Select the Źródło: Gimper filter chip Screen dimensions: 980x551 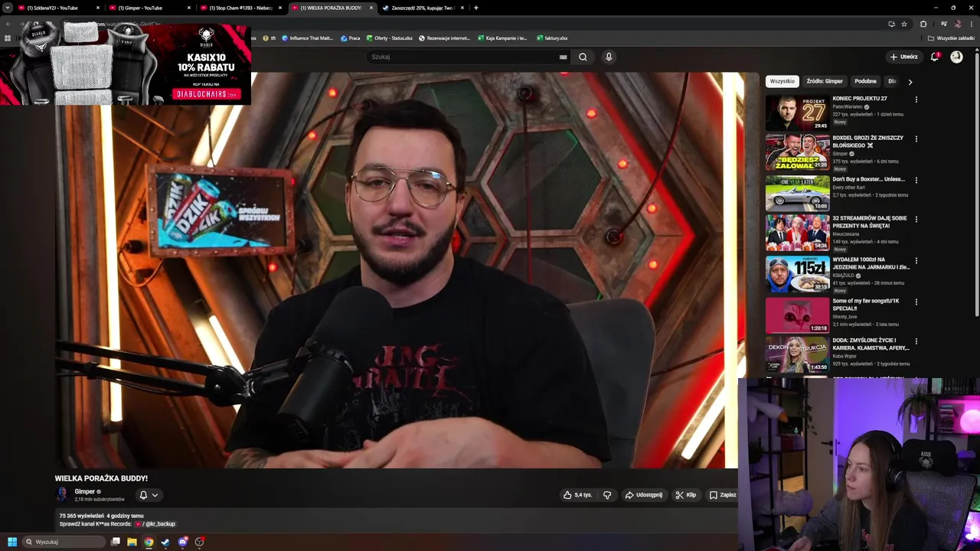(x=825, y=81)
